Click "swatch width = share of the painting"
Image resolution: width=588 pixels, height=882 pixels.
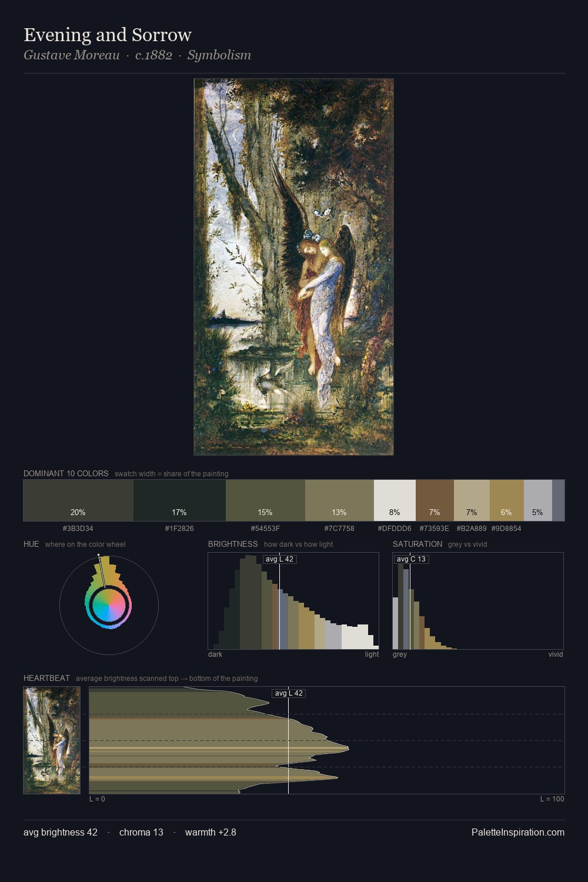(x=172, y=474)
